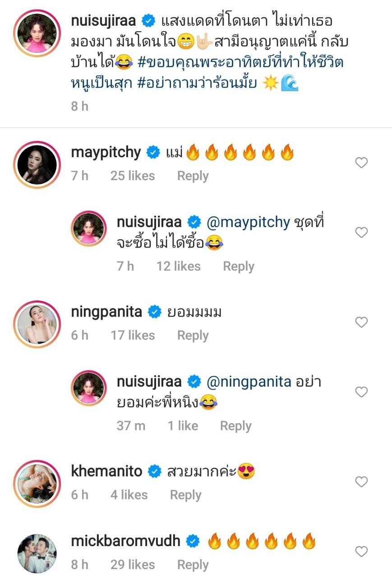Like maypitchy's comment with heart icon
The width and height of the screenshot is (392, 584).
(361, 163)
